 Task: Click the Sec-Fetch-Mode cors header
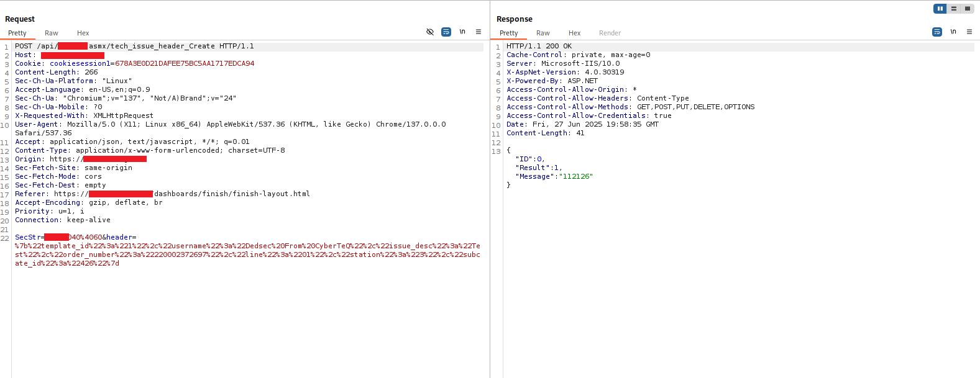[58, 176]
